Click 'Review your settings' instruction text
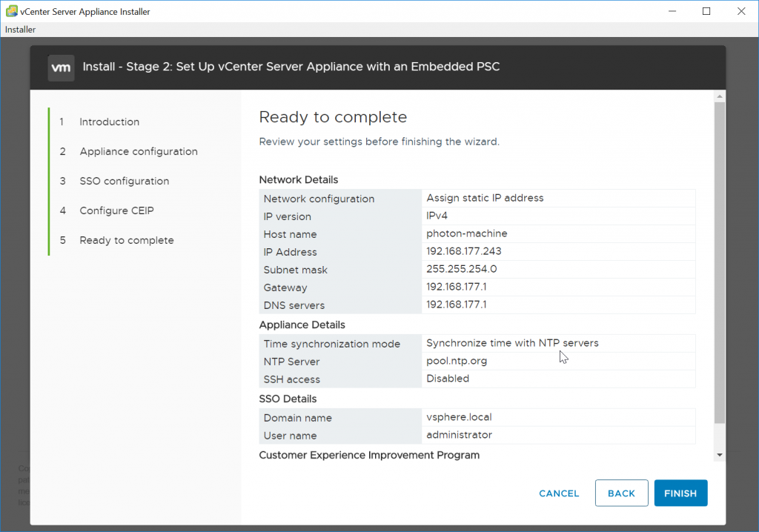 (x=379, y=142)
